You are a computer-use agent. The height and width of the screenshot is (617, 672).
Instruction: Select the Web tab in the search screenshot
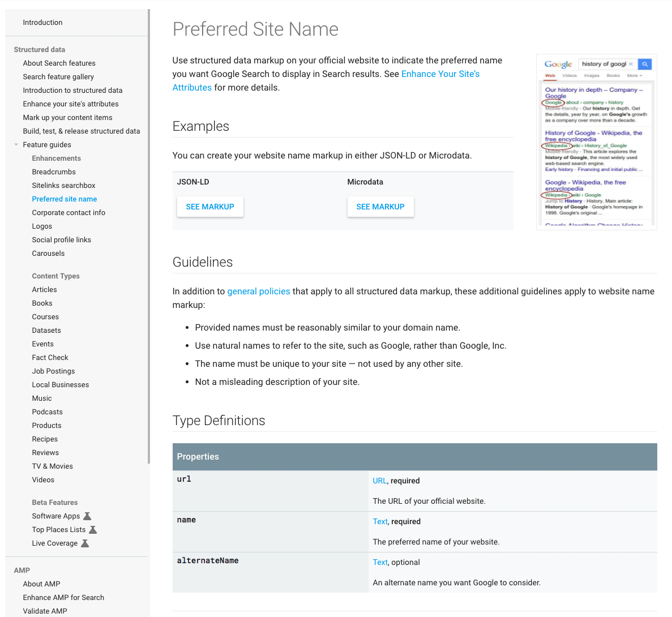(550, 75)
